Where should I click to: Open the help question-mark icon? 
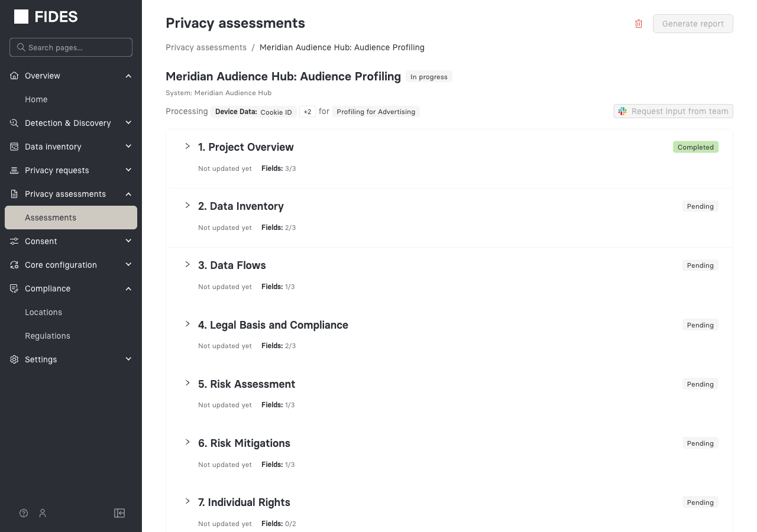pos(23,513)
